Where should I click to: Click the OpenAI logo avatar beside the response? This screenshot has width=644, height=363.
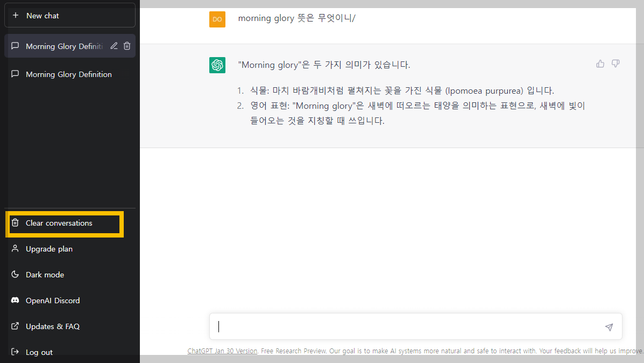pyautogui.click(x=217, y=65)
